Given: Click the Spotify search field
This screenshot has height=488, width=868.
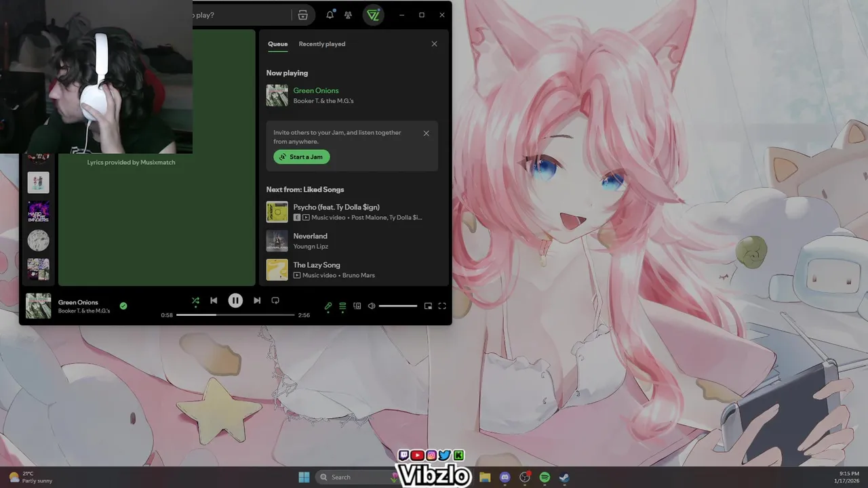Looking at the screenshot, I should coord(241,15).
